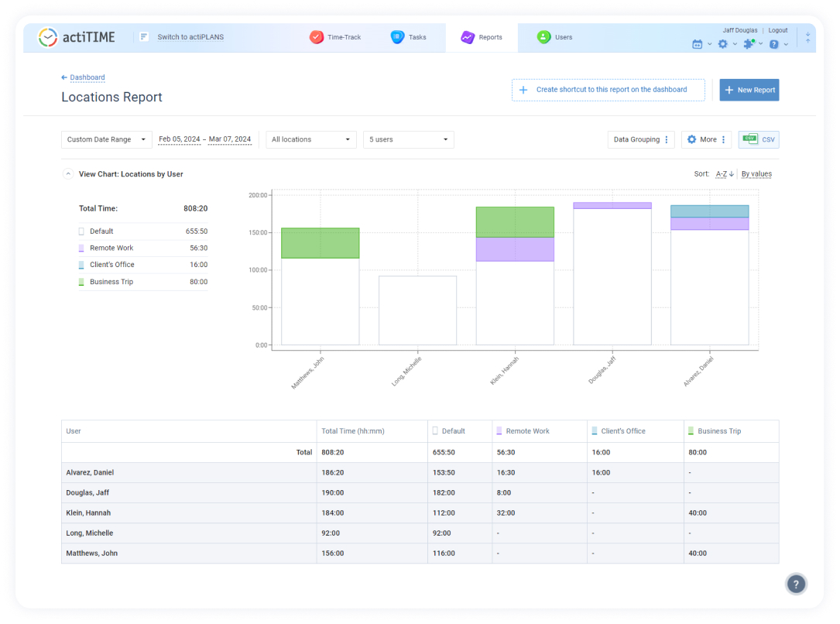Open the calendar schedule icon in header
This screenshot has height=624, width=840.
(x=697, y=44)
